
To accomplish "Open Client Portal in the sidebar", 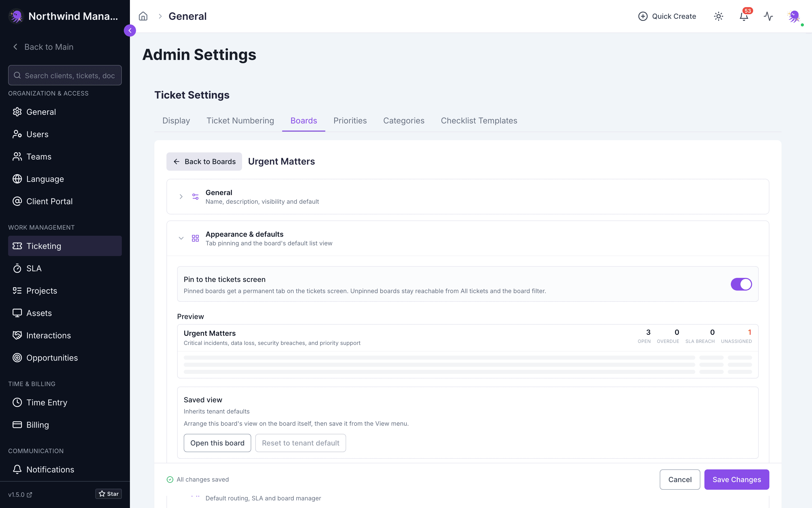I will point(65,201).
